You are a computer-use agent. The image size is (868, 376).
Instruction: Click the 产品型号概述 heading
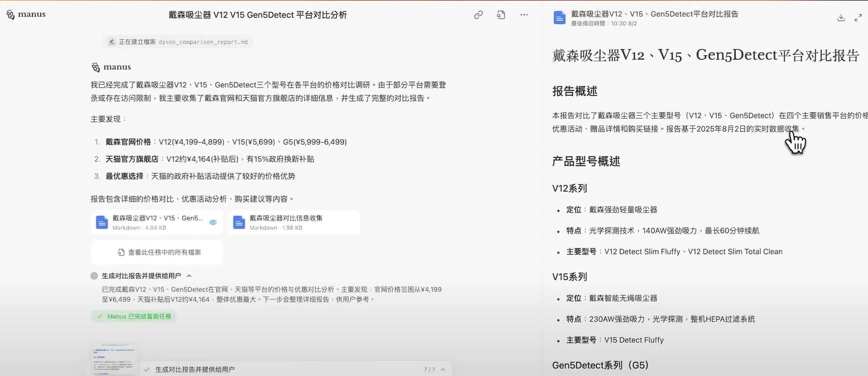coord(586,161)
